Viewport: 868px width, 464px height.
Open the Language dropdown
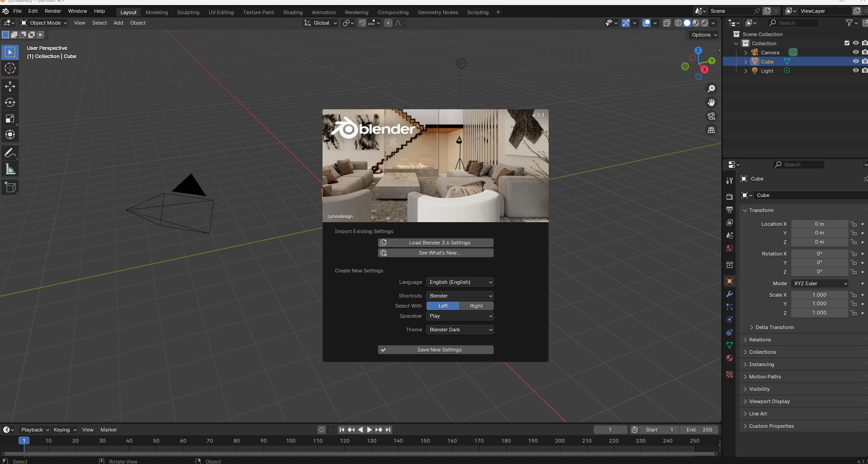[460, 282]
